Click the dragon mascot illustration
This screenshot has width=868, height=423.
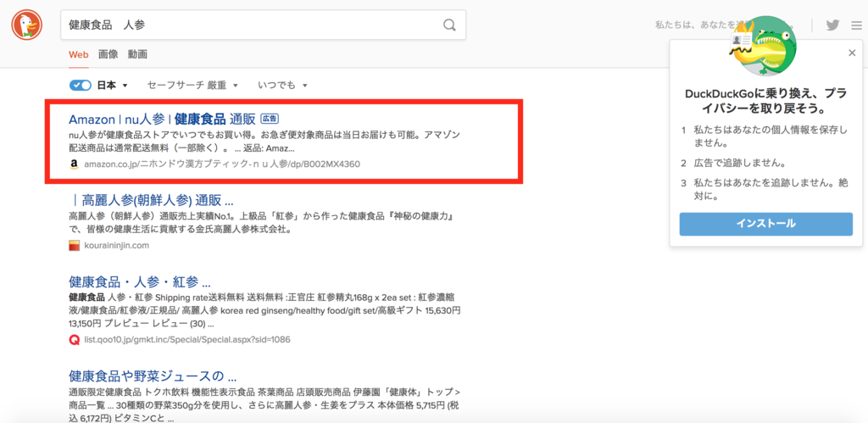pos(765,46)
